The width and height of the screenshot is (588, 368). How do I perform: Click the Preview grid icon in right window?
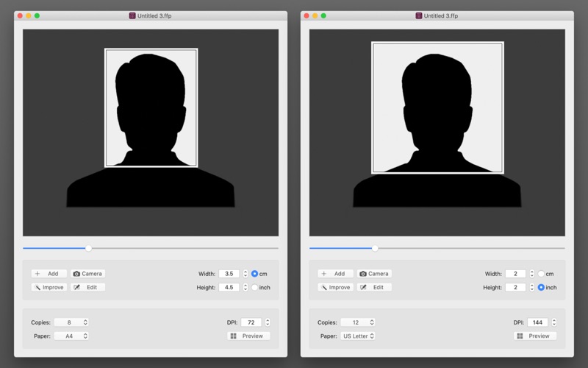click(520, 336)
